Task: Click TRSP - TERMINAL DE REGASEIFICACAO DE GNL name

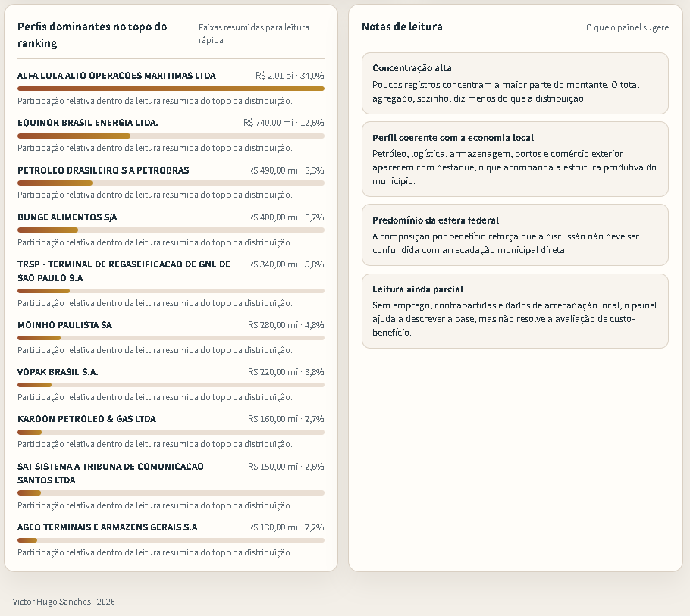Action: pyautogui.click(x=124, y=270)
